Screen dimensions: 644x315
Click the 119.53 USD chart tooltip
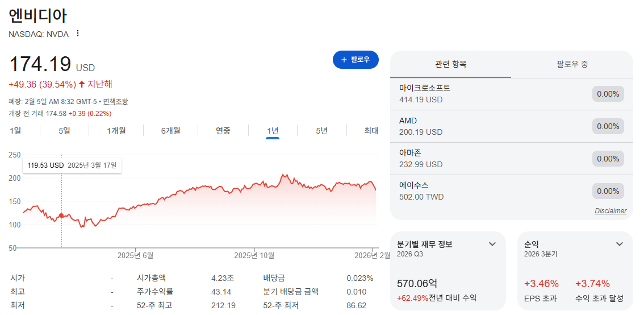click(72, 165)
